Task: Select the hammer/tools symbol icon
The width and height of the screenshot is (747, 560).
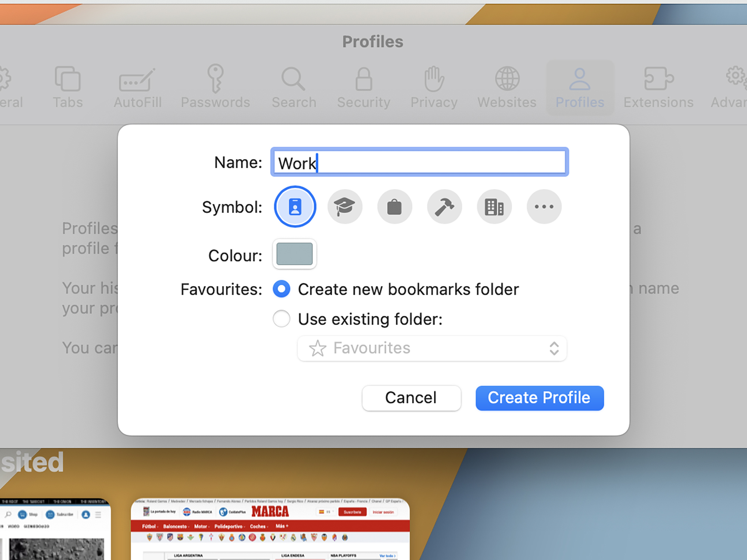Action: pyautogui.click(x=444, y=206)
